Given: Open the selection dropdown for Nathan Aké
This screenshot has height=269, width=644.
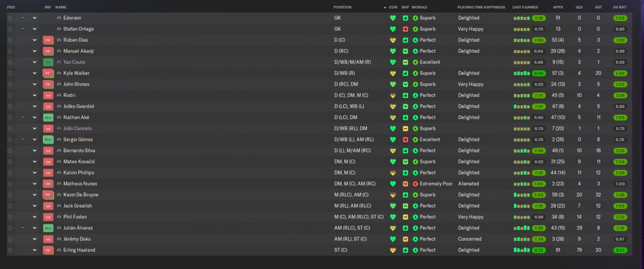Looking at the screenshot, I should coord(35,118).
